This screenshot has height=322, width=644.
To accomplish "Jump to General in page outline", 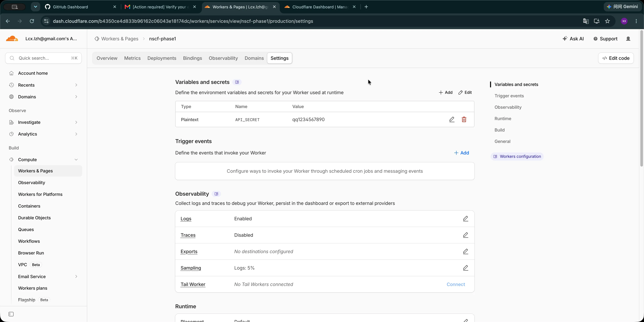I will 502,141.
